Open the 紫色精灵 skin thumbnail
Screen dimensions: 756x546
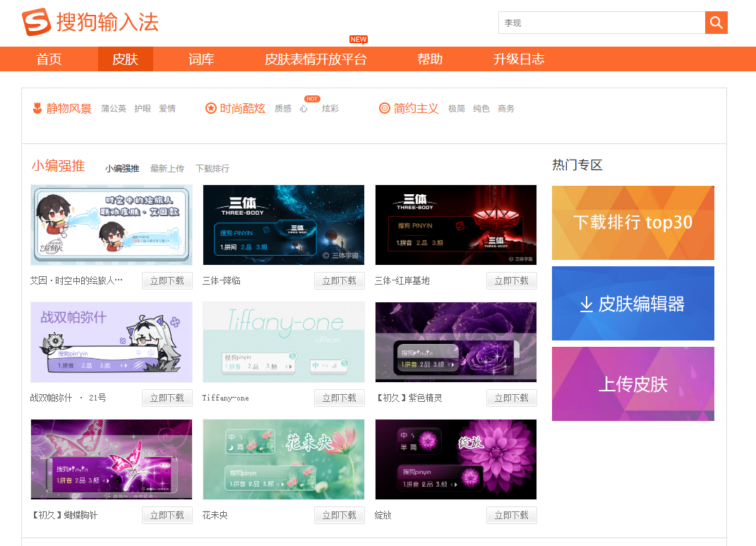point(455,343)
